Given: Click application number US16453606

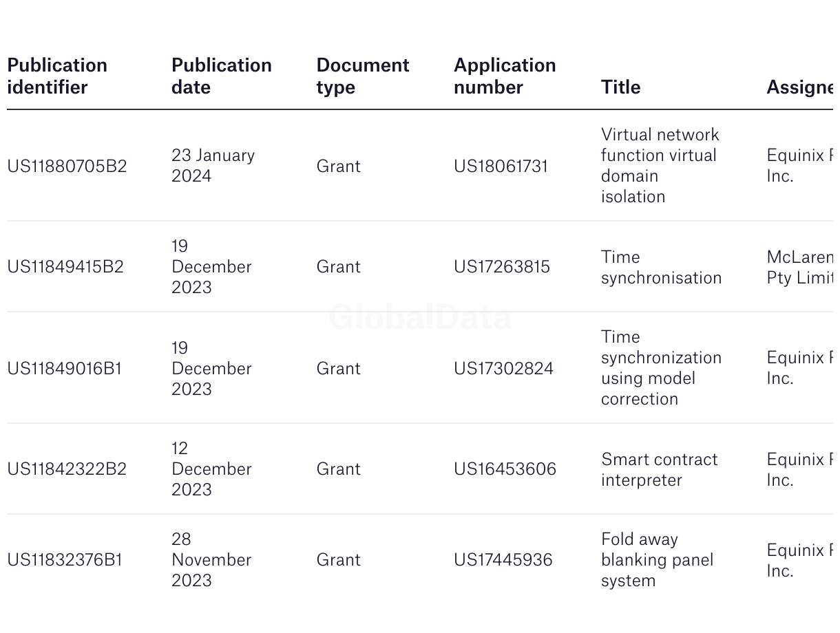Looking at the screenshot, I should pos(505,469).
